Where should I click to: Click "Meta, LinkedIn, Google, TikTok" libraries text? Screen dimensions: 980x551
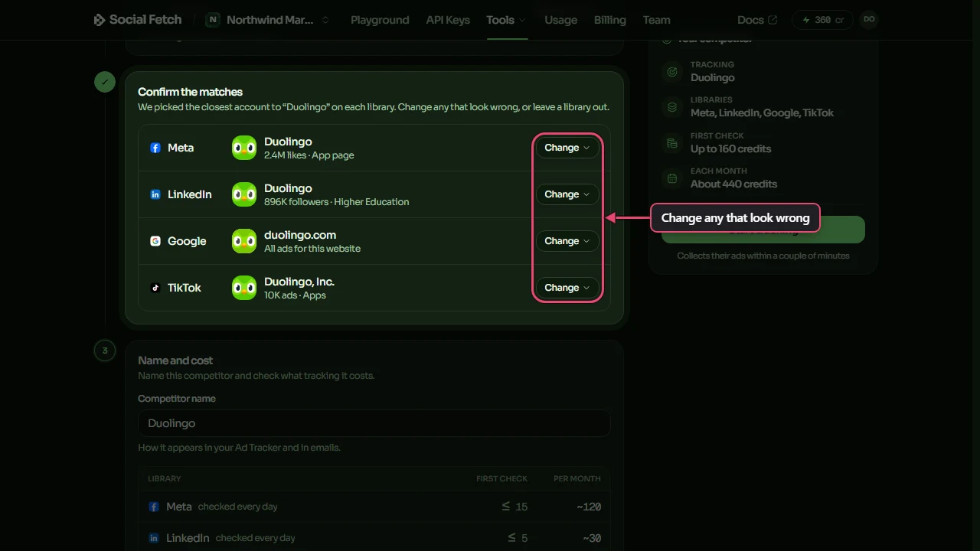pos(762,112)
